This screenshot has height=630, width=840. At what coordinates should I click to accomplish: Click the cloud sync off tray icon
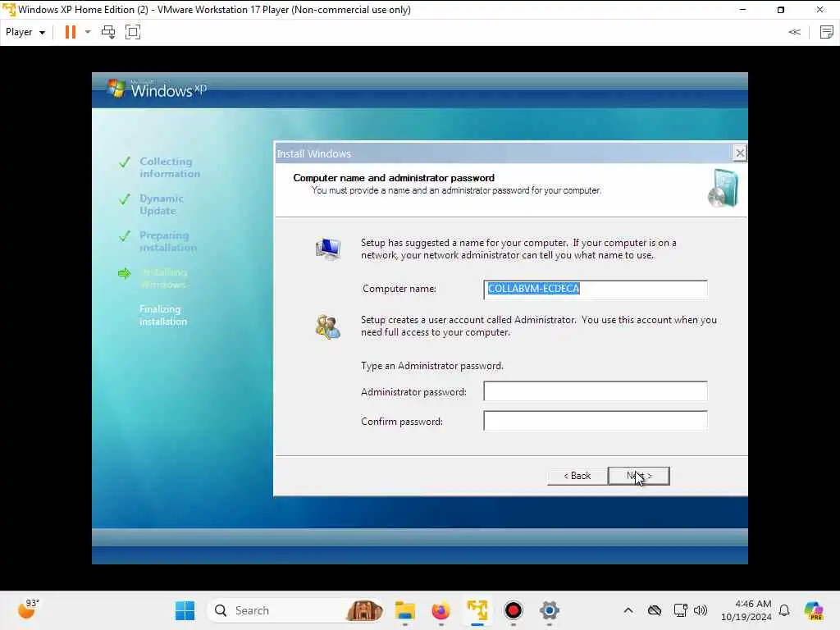pyautogui.click(x=654, y=610)
